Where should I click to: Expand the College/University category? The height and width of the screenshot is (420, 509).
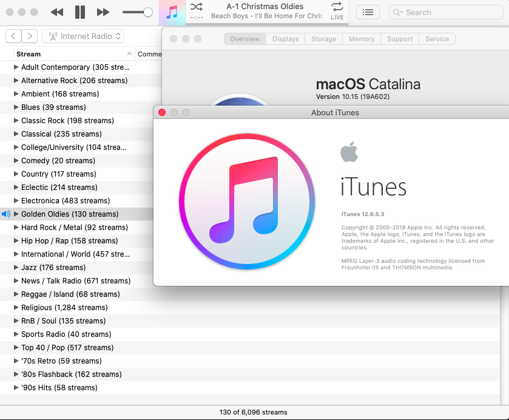pos(16,147)
